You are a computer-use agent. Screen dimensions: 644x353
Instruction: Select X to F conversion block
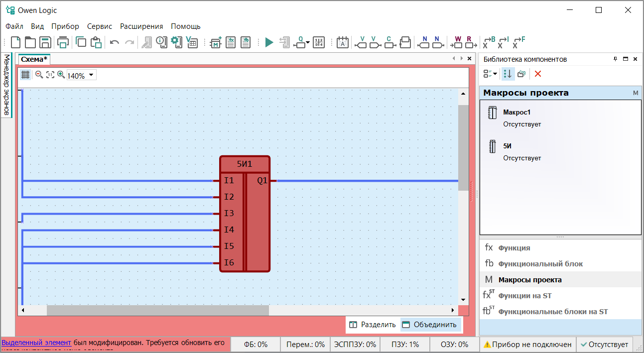tap(519, 43)
